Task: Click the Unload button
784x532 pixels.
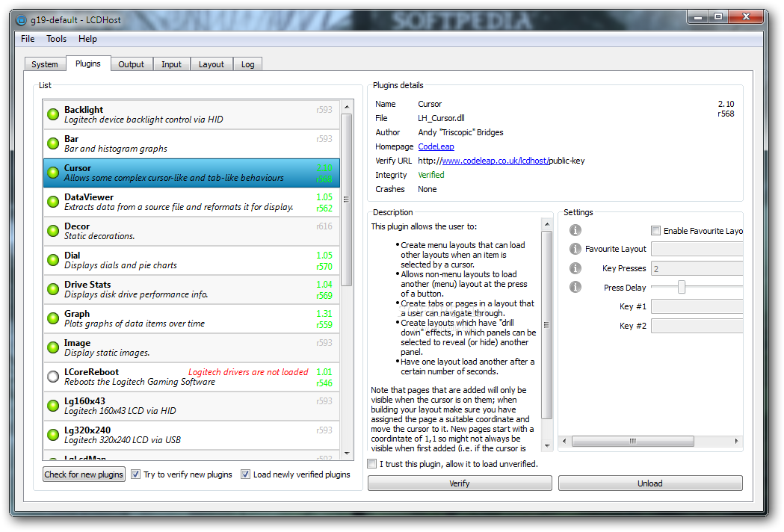Action: pos(650,483)
